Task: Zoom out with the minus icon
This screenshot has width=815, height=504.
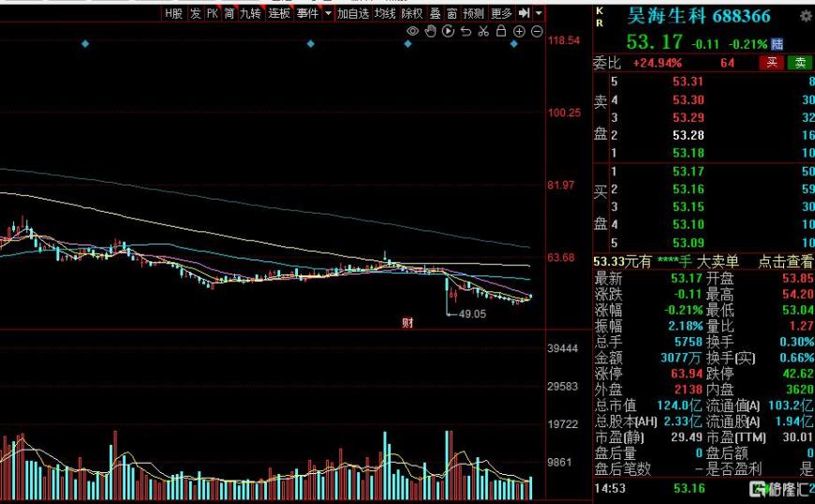Action: point(537,31)
